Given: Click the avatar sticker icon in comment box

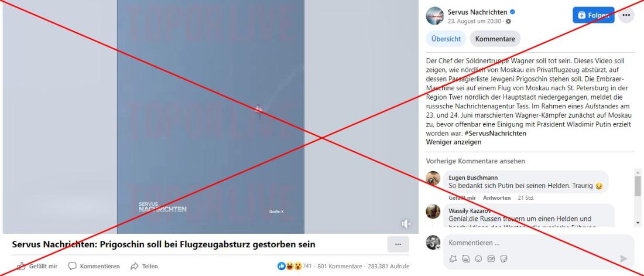Looking at the screenshot, I should click(x=466, y=259).
